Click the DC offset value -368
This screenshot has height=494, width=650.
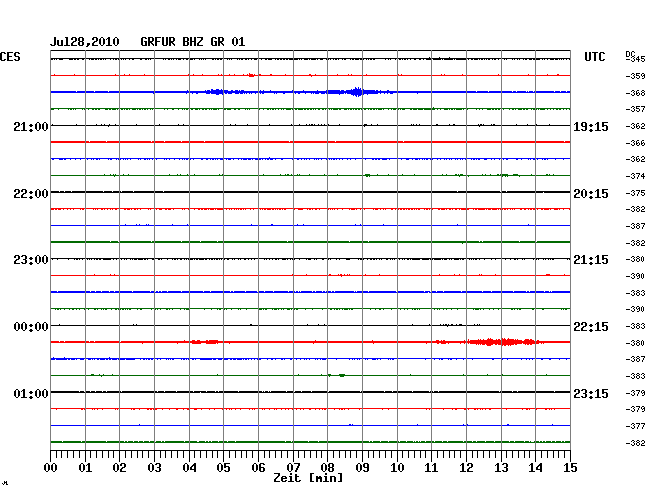coord(635,93)
